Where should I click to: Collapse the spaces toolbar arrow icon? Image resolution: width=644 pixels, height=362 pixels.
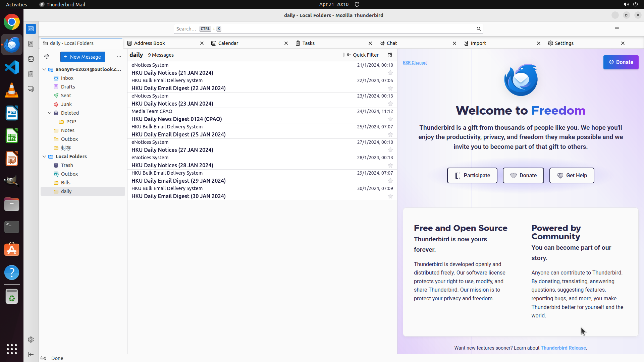coord(31,354)
